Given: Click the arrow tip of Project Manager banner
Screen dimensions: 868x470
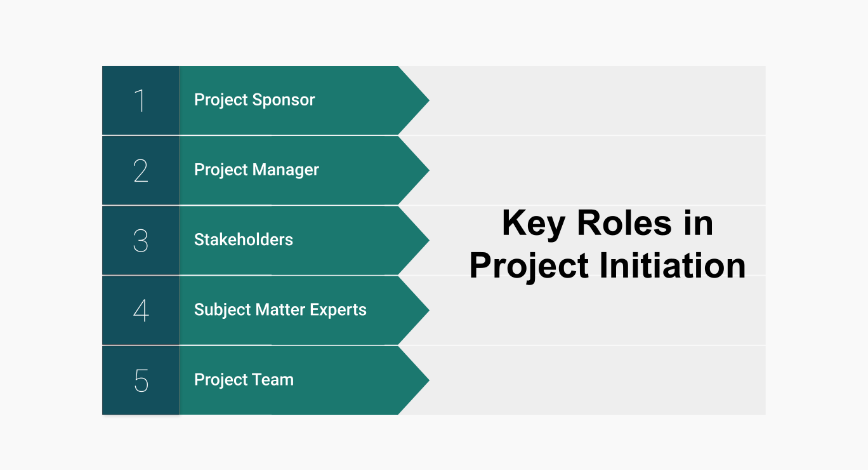Looking at the screenshot, I should [x=419, y=170].
